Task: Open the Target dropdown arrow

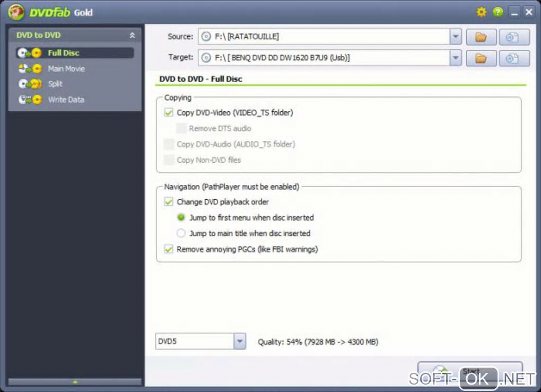Action: click(x=456, y=58)
